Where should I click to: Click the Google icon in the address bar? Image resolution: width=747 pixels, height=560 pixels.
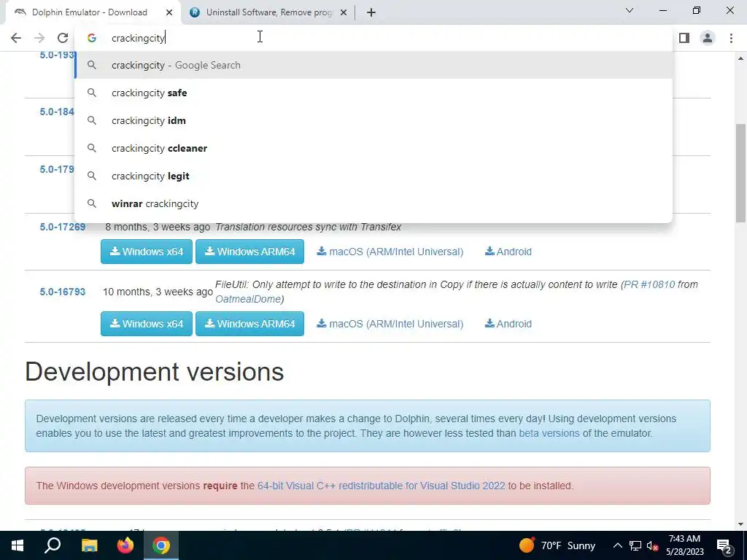[x=92, y=38]
